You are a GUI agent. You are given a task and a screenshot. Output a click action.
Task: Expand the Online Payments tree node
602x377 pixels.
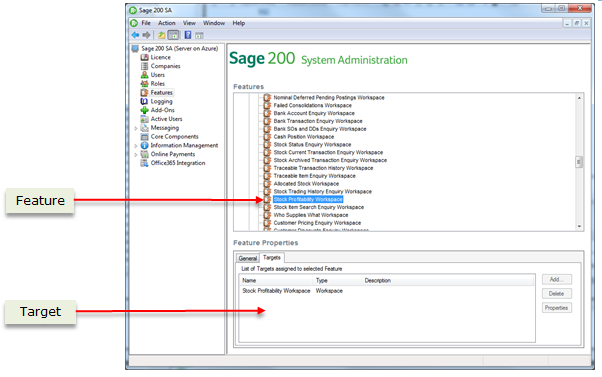coord(136,155)
